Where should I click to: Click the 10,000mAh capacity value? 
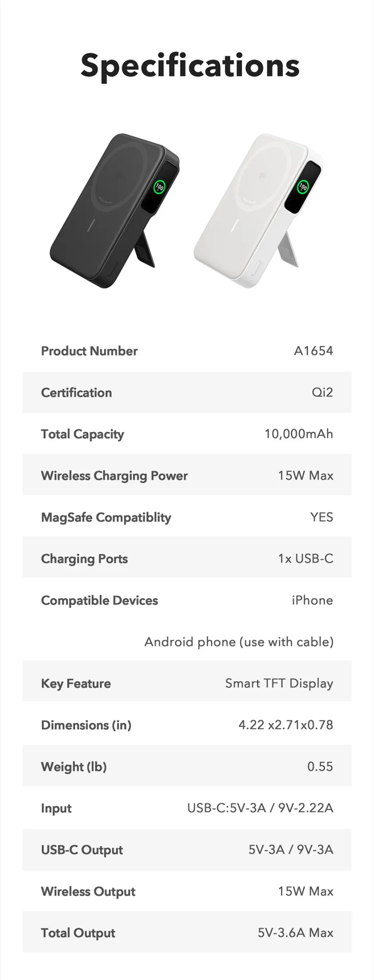[298, 434]
